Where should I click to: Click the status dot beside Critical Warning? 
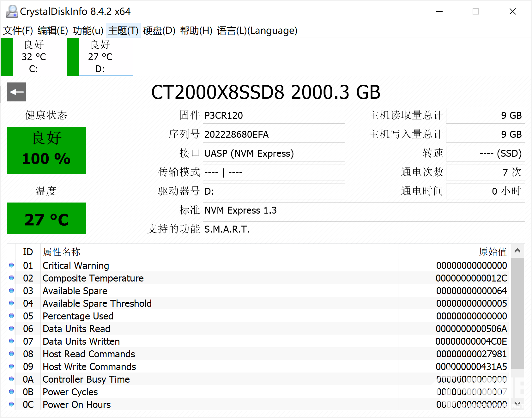point(12,265)
